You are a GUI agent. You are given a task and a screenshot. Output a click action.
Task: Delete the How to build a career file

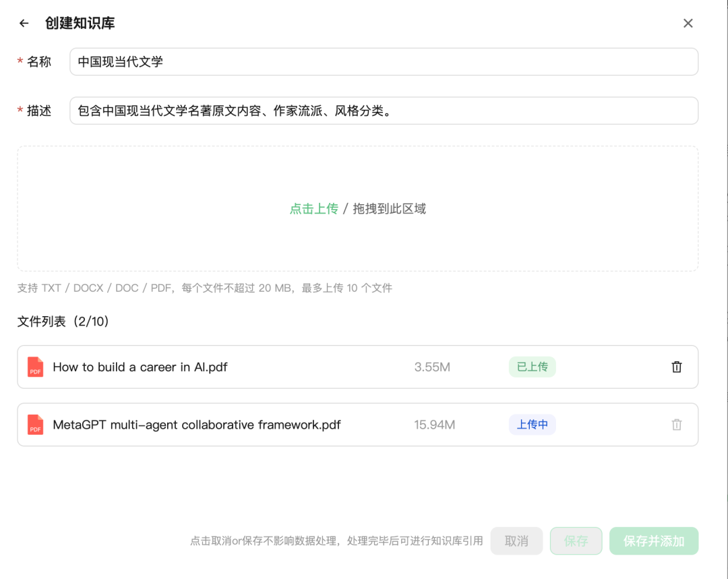[x=677, y=367]
